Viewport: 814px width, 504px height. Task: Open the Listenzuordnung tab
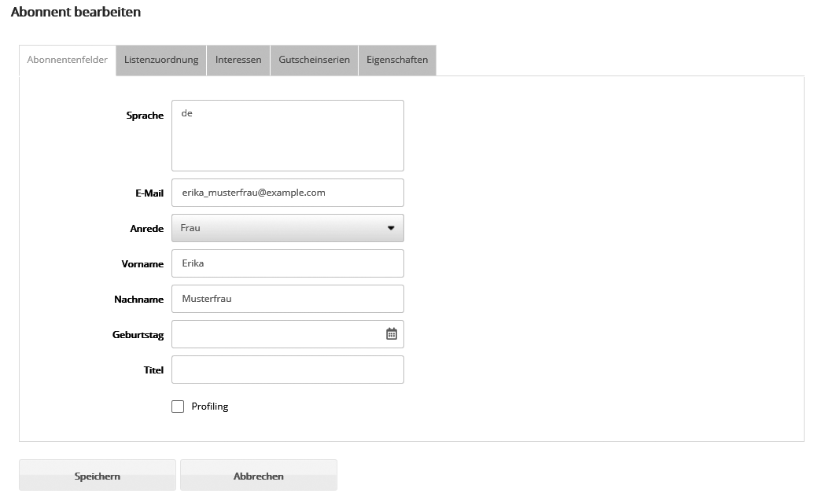click(161, 61)
